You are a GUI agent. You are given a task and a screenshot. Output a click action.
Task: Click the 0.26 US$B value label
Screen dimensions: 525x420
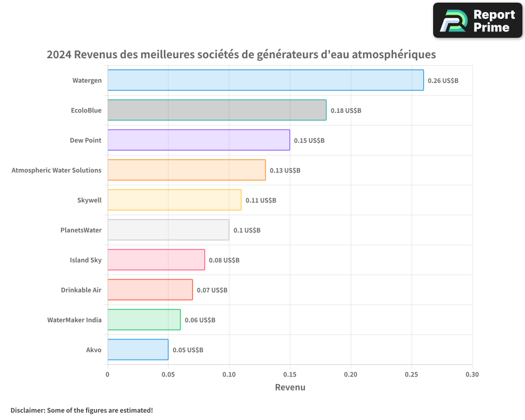click(x=443, y=81)
